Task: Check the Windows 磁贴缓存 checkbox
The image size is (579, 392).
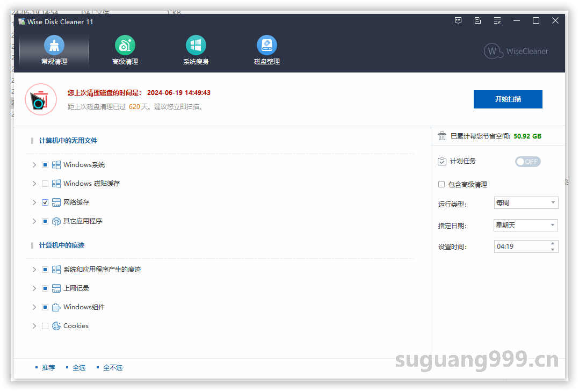Action: 45,184
